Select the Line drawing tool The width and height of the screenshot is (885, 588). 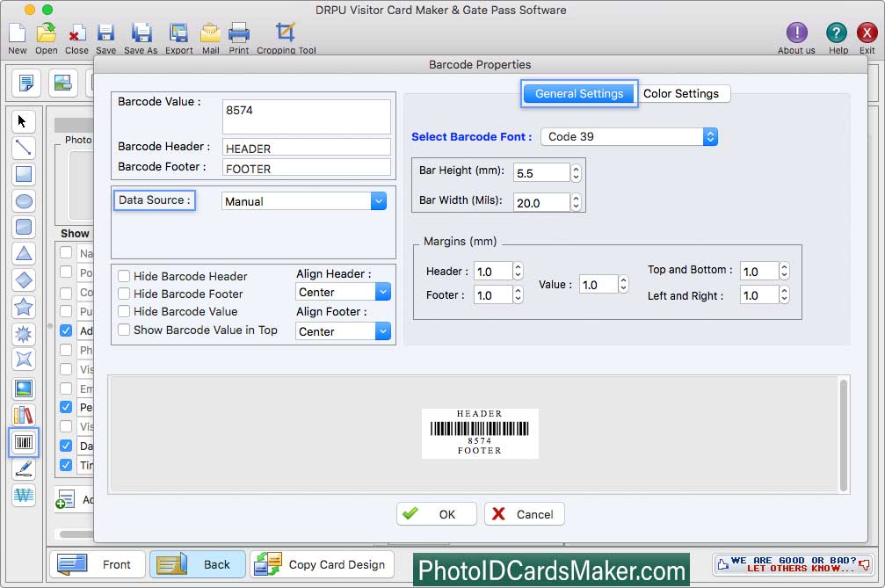click(23, 148)
